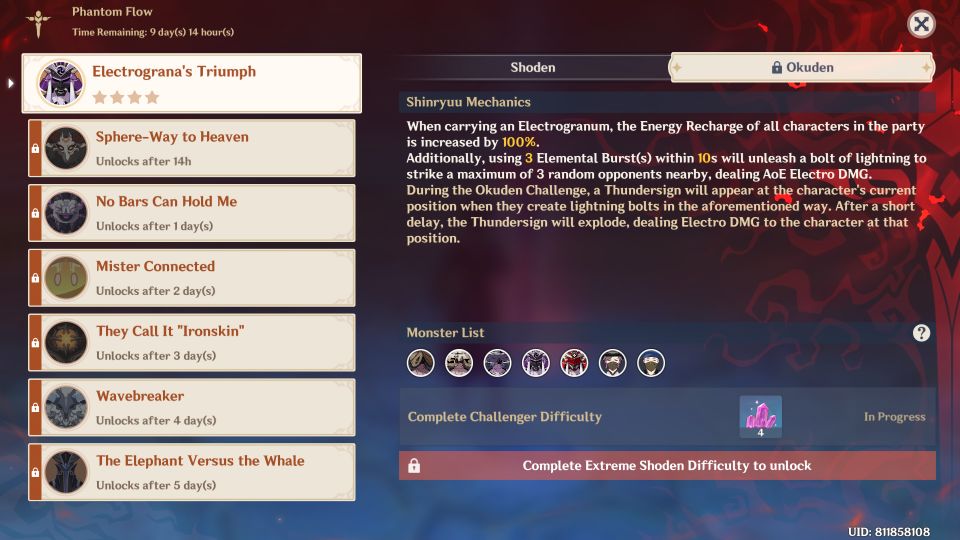Select Electrograna's Triumph challenge
This screenshot has height=540, width=960.
pos(192,83)
